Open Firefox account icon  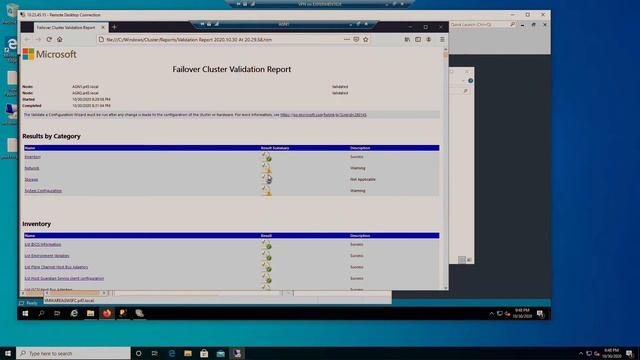[x=429, y=40]
